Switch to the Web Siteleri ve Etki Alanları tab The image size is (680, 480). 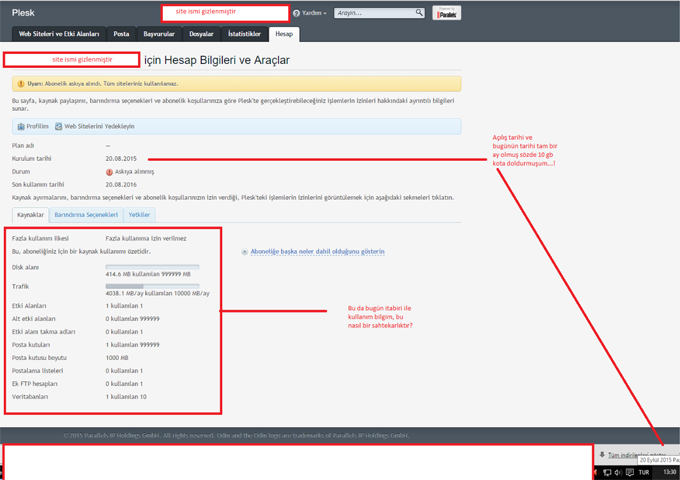tap(59, 34)
